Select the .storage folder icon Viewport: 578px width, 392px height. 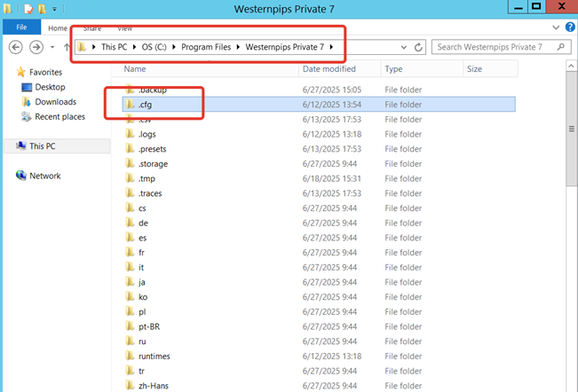click(130, 163)
